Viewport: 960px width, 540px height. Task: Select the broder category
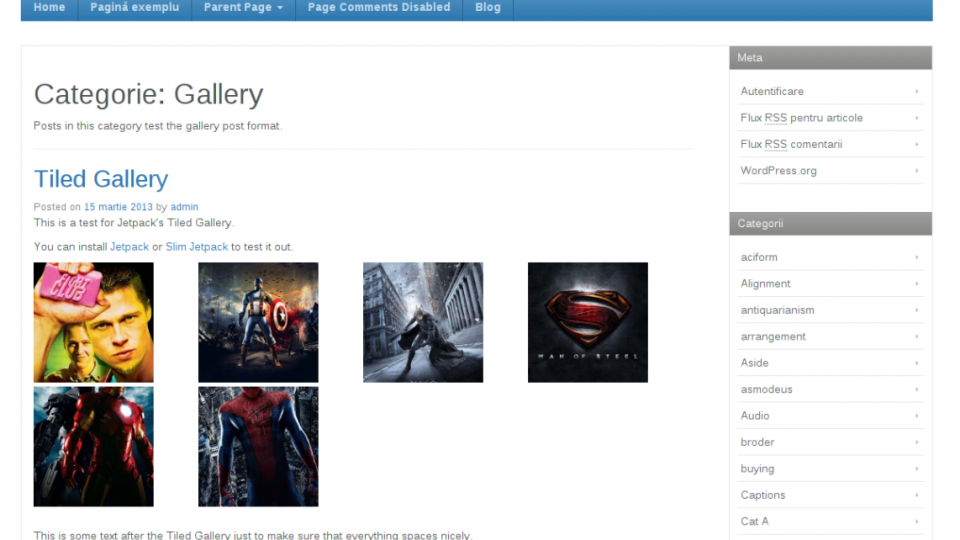(x=757, y=441)
